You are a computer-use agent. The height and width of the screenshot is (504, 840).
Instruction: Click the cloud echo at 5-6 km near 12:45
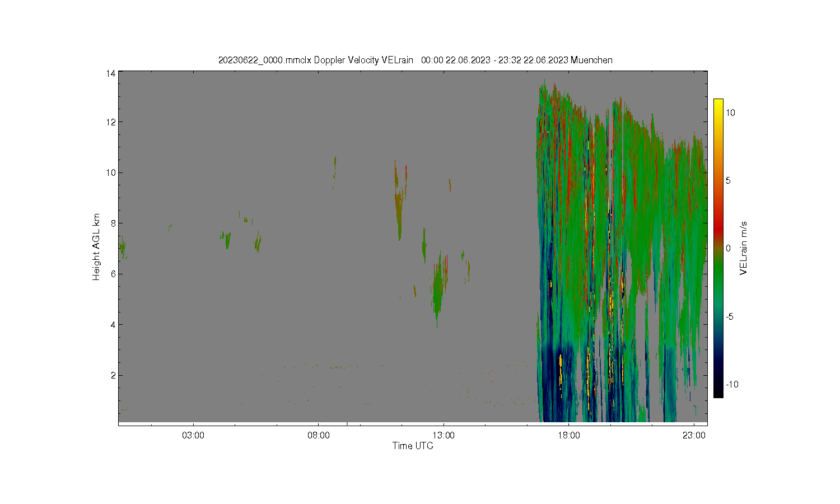[438, 288]
